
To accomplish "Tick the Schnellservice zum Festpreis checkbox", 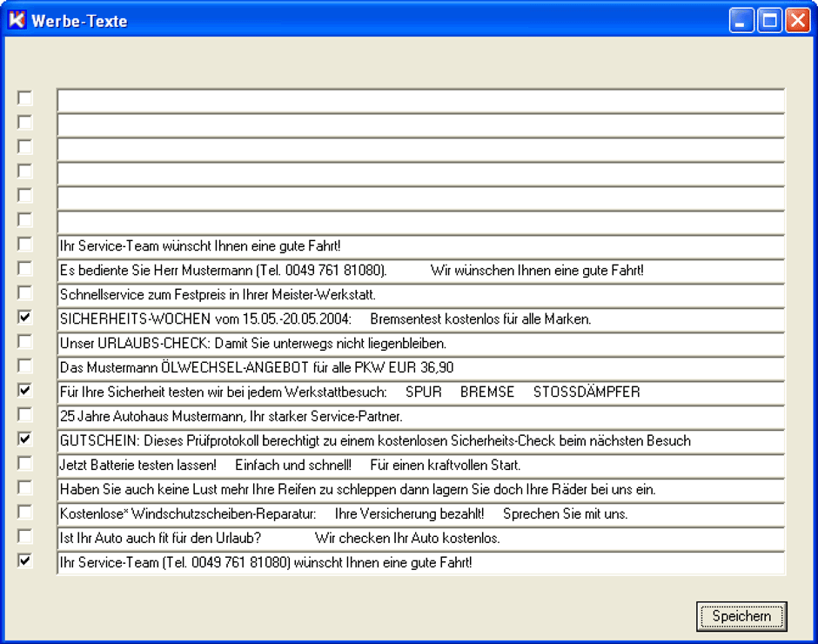I will (x=25, y=293).
